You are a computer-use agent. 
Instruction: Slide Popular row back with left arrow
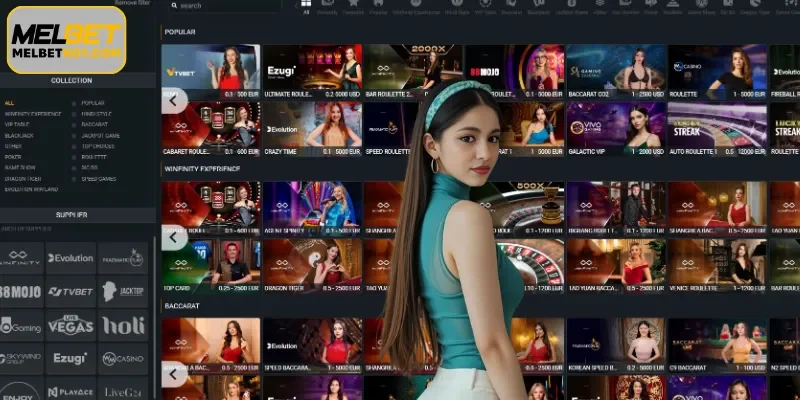[174, 101]
